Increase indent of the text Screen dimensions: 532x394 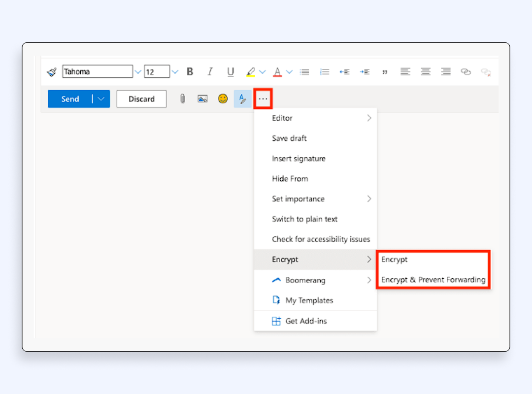365,72
